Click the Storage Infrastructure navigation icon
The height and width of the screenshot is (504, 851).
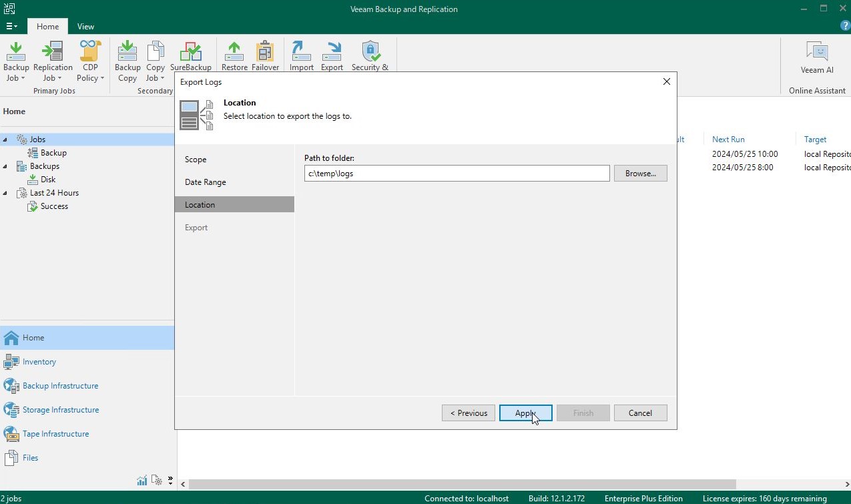[11, 410]
